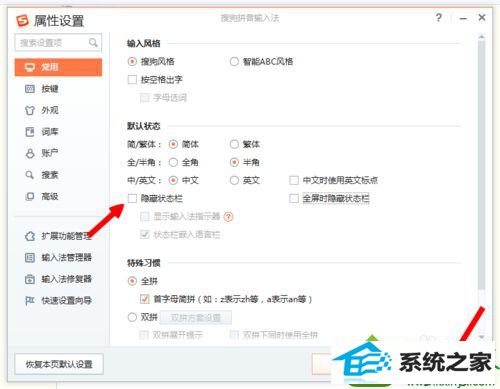
Task: Click the vertical scrollbar thumb
Action: (x=481, y=165)
